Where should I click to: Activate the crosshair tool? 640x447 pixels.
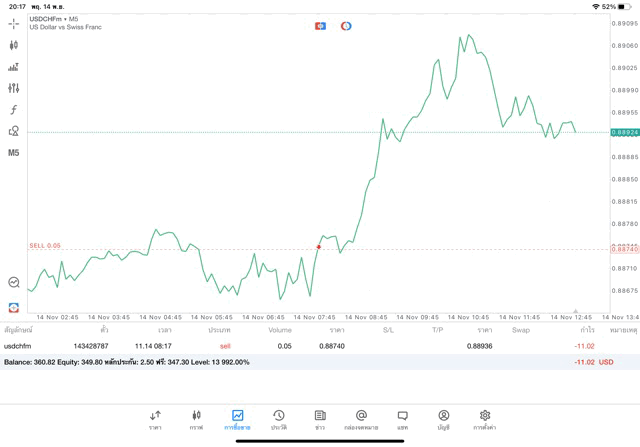click(13, 23)
